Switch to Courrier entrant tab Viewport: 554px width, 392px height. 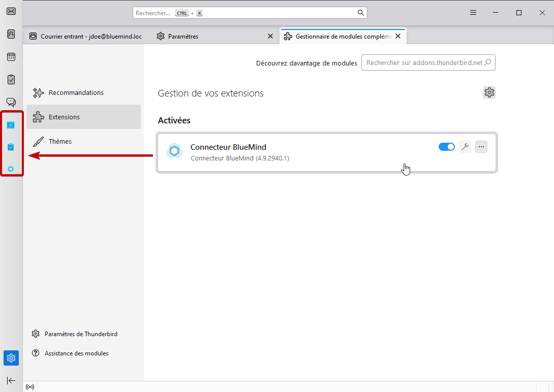[x=85, y=37]
